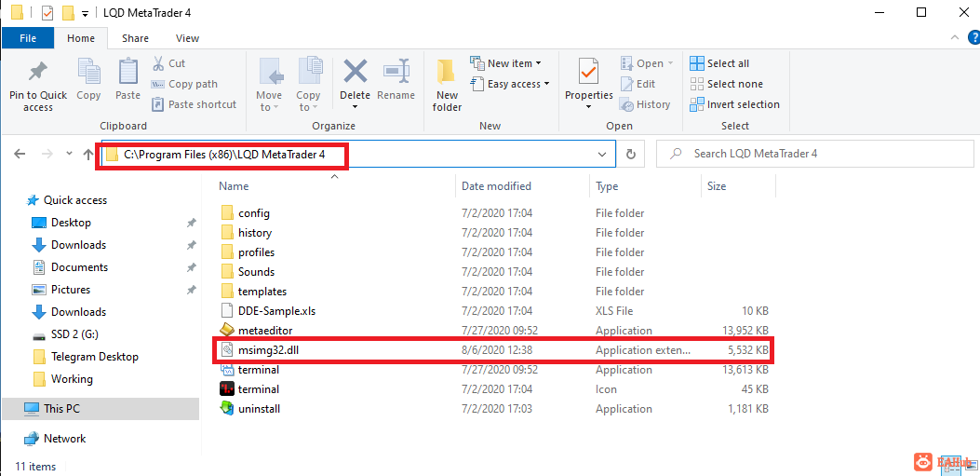Select the metaeditor application
The image size is (980, 476).
(x=494, y=331)
